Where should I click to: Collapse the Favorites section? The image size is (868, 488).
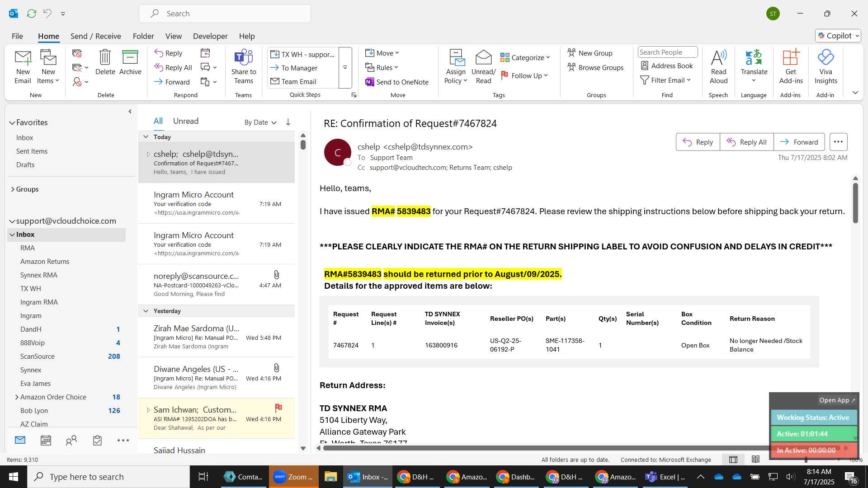click(x=12, y=122)
